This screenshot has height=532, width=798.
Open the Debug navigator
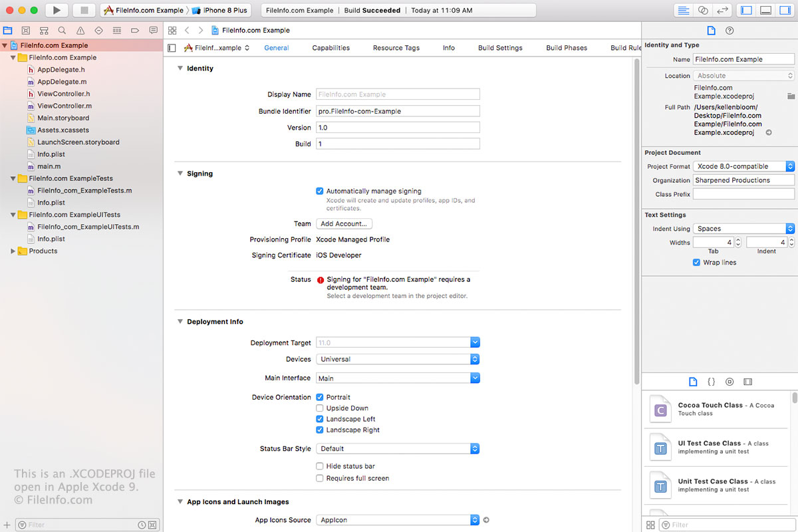tap(117, 31)
